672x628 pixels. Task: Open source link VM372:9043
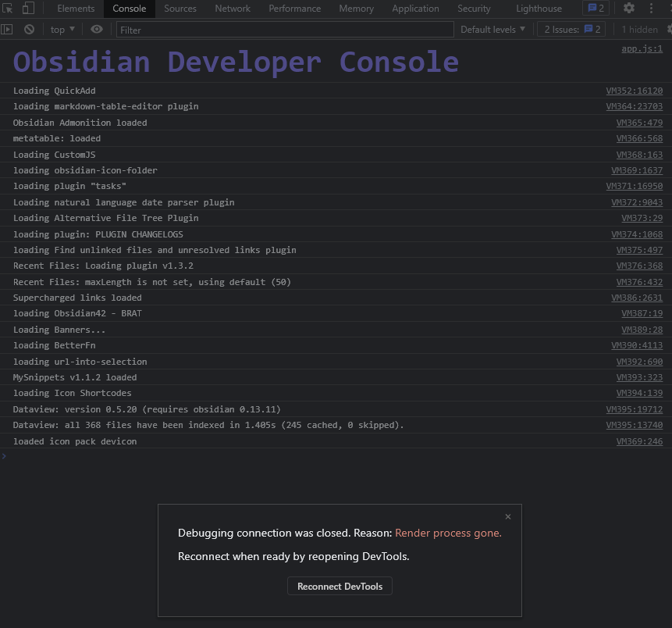pos(637,202)
